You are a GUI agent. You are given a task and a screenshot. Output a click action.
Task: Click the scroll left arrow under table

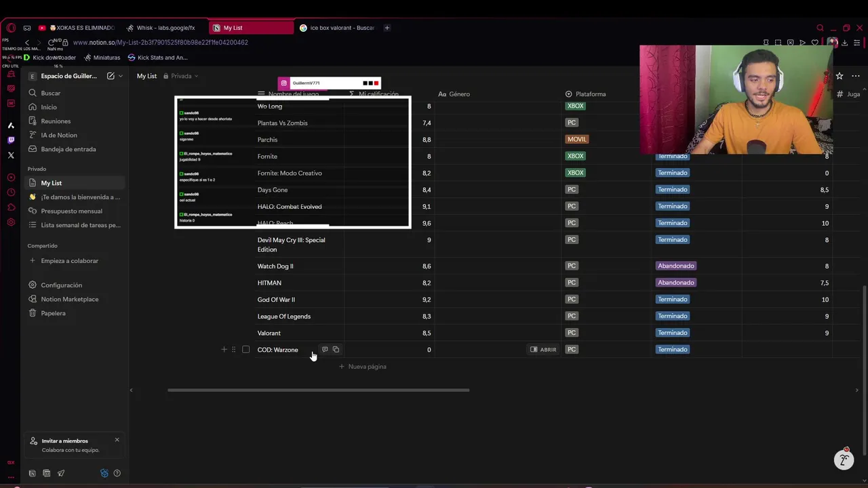(x=131, y=390)
